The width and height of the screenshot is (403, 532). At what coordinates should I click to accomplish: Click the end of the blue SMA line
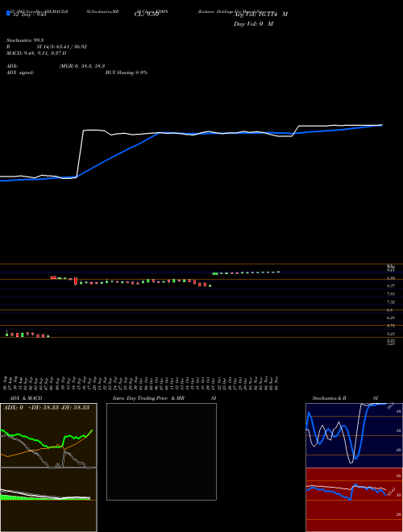pos(381,125)
